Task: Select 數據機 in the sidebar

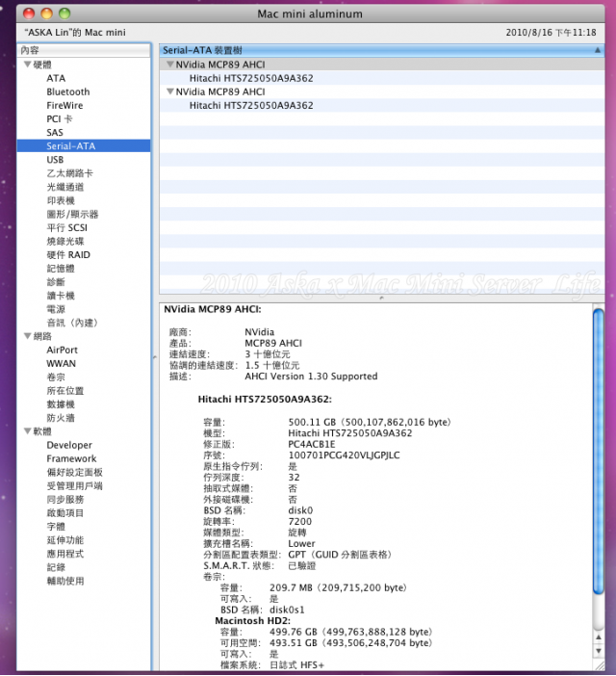Action: 61,404
